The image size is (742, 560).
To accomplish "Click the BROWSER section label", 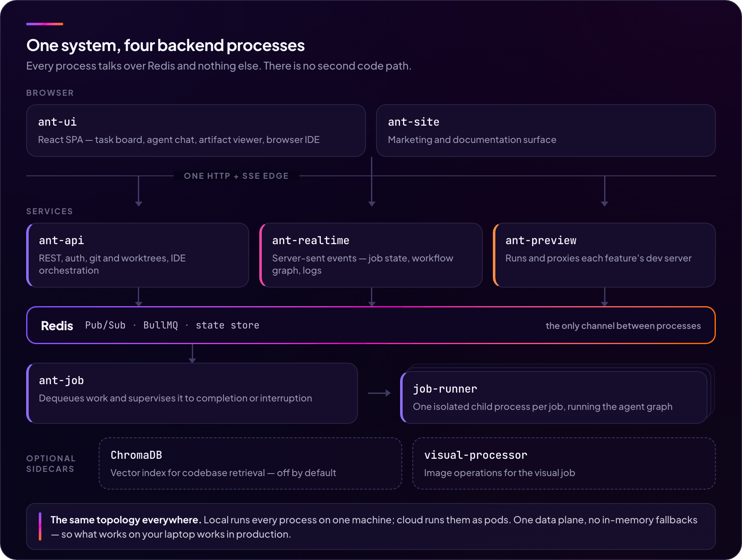I will click(x=50, y=93).
